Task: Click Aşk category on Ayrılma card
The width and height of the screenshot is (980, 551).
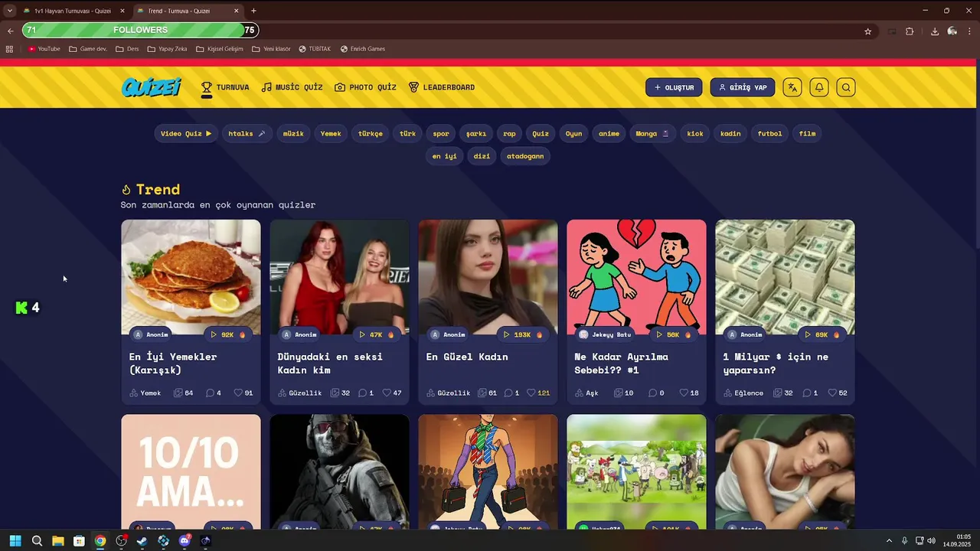Action: (x=587, y=393)
